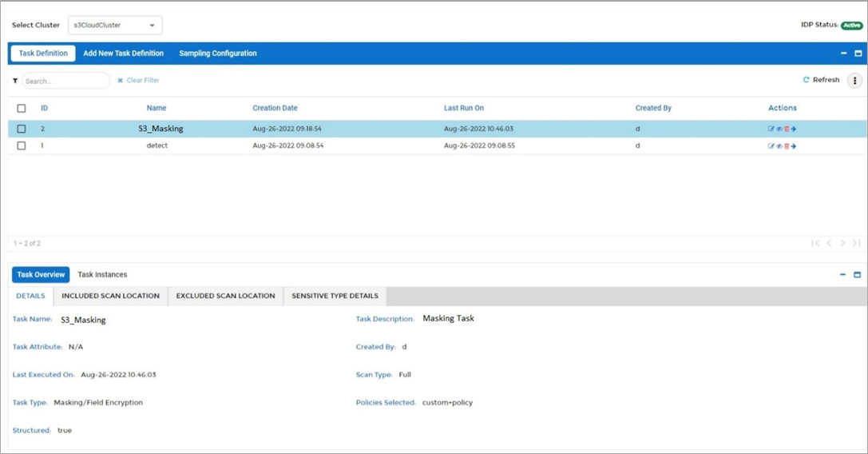Click the Refresh button
The width and height of the screenshot is (868, 454).
822,80
